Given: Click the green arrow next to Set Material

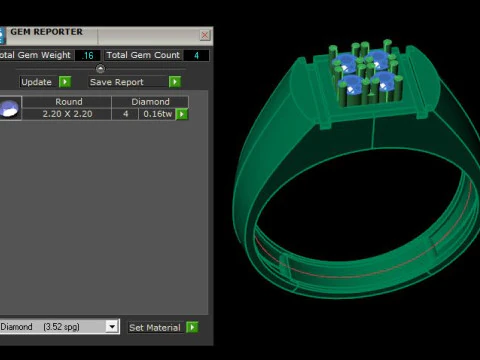Looking at the screenshot, I should point(192,327).
